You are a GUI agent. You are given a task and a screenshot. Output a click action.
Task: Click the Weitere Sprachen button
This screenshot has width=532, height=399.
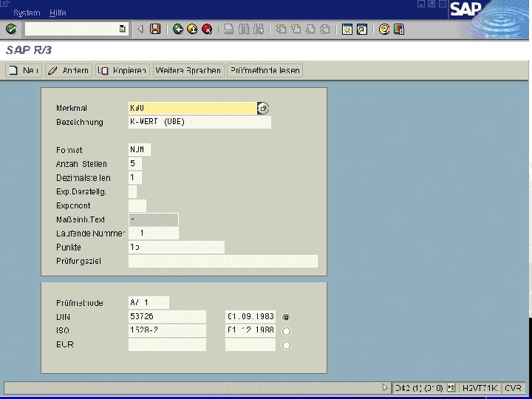(x=188, y=71)
